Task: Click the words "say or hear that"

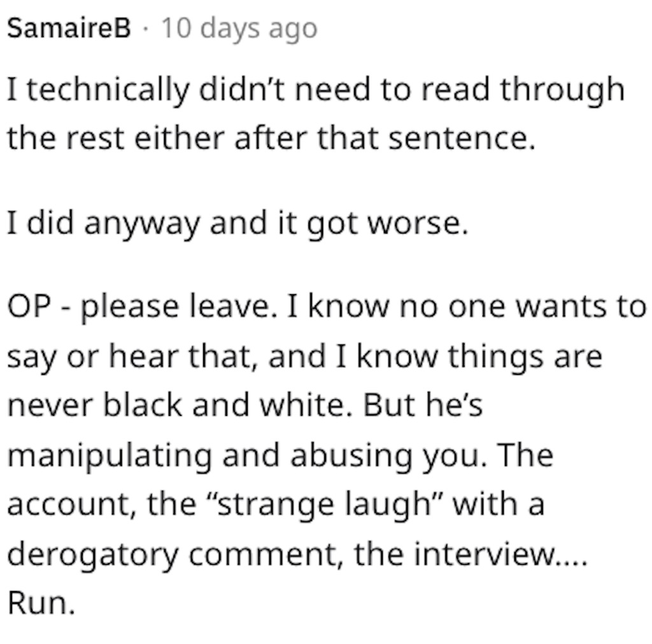Action: (132, 357)
